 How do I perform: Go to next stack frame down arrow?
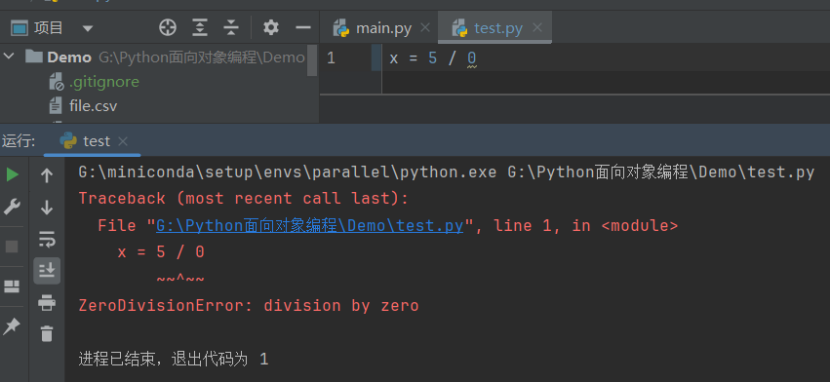[x=47, y=207]
